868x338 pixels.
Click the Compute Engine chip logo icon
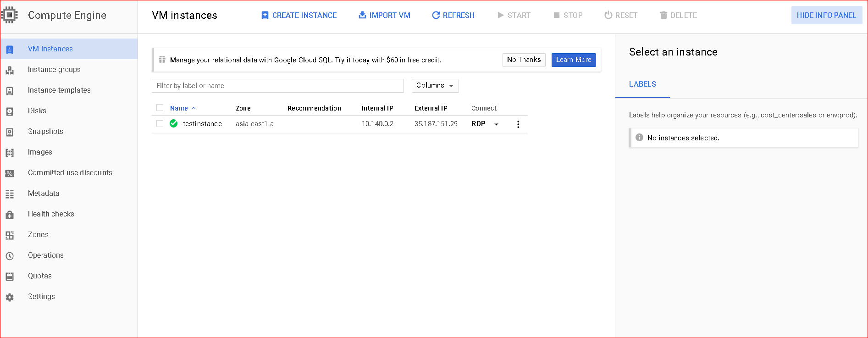pyautogui.click(x=10, y=15)
